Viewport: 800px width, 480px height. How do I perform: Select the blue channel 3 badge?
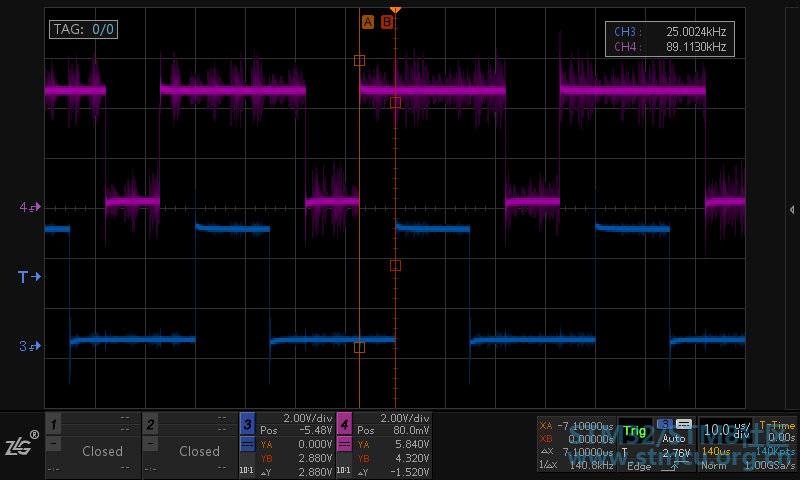tap(247, 424)
